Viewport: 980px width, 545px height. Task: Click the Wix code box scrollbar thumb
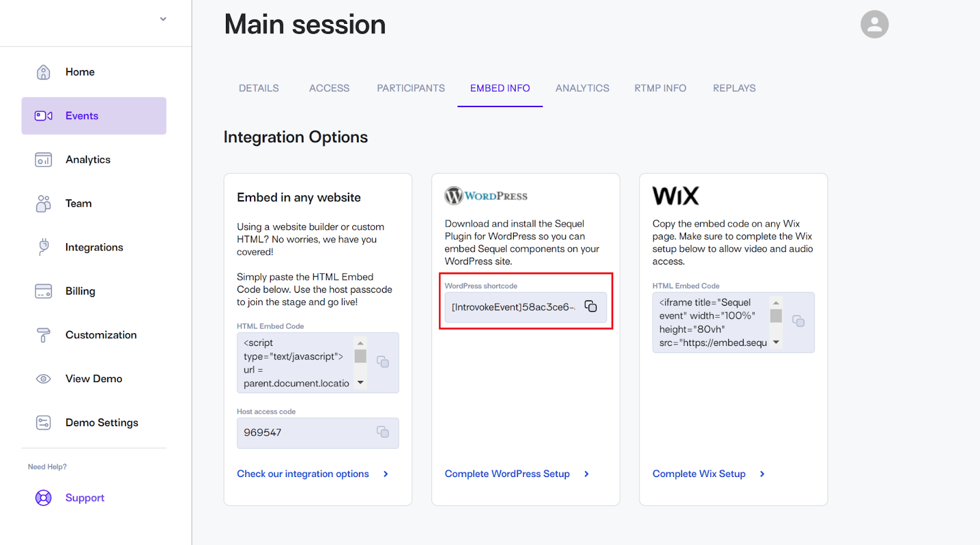click(776, 316)
